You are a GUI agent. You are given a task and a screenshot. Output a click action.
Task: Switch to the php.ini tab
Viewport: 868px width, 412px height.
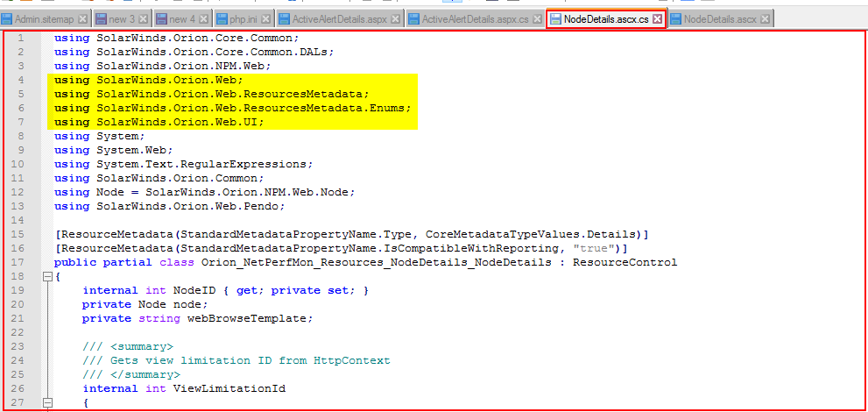pos(244,18)
